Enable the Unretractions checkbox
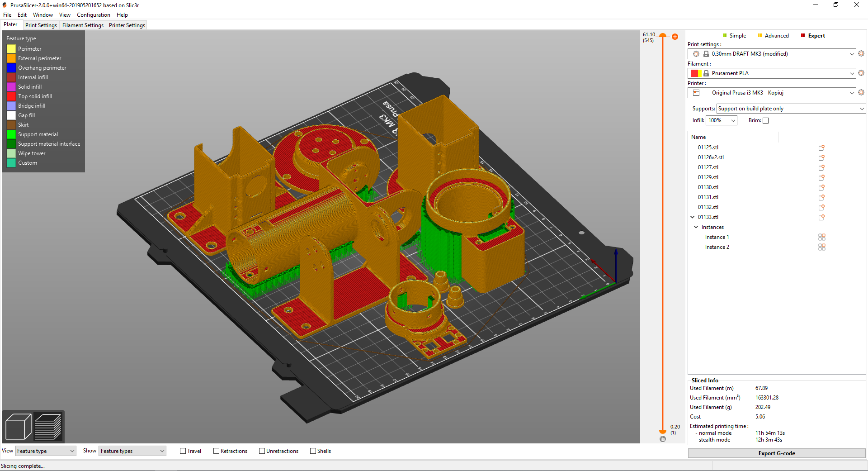 click(262, 451)
